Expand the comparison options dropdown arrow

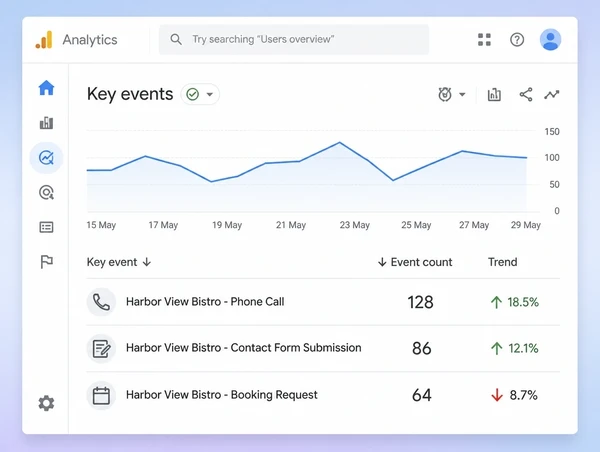462,94
